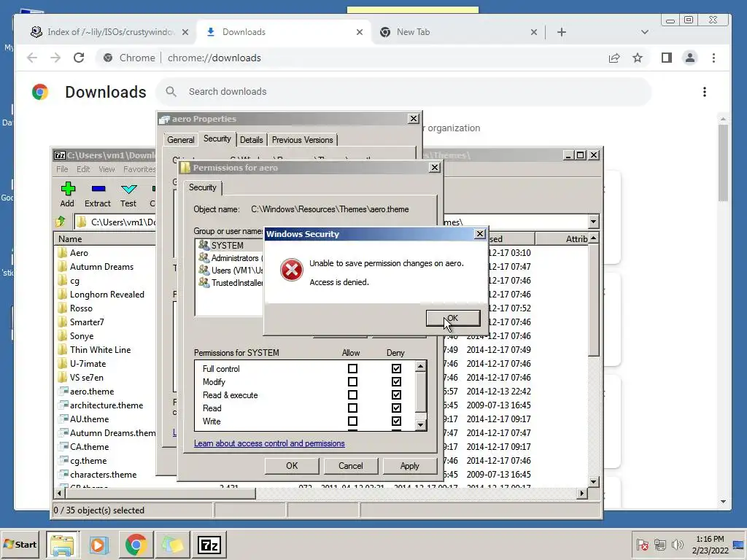Open View menu in 7-Zip
The width and height of the screenshot is (747, 560).
107,169
